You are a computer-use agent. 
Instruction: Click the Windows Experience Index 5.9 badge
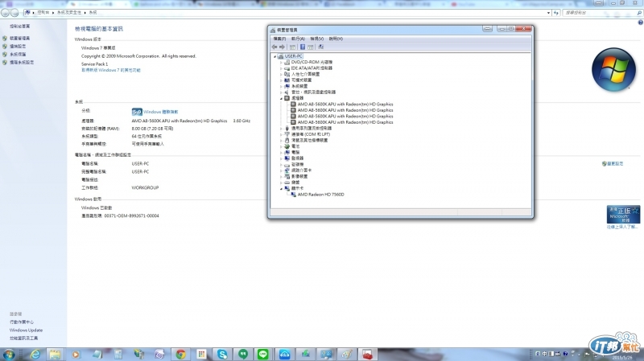(x=137, y=112)
